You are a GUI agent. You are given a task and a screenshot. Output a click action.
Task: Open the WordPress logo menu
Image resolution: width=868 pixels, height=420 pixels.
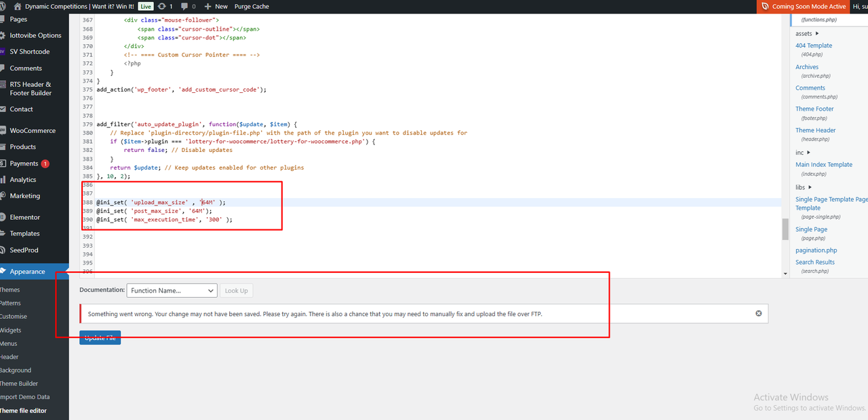3,6
